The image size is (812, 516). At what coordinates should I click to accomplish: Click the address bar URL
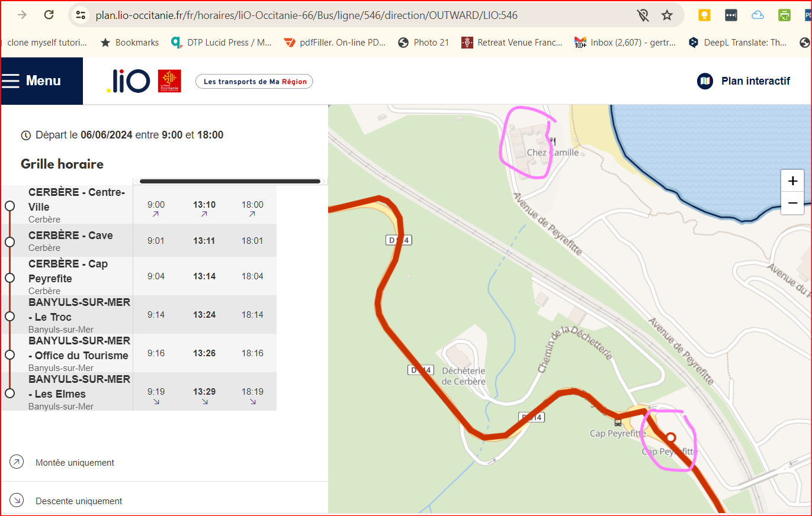[x=307, y=15]
